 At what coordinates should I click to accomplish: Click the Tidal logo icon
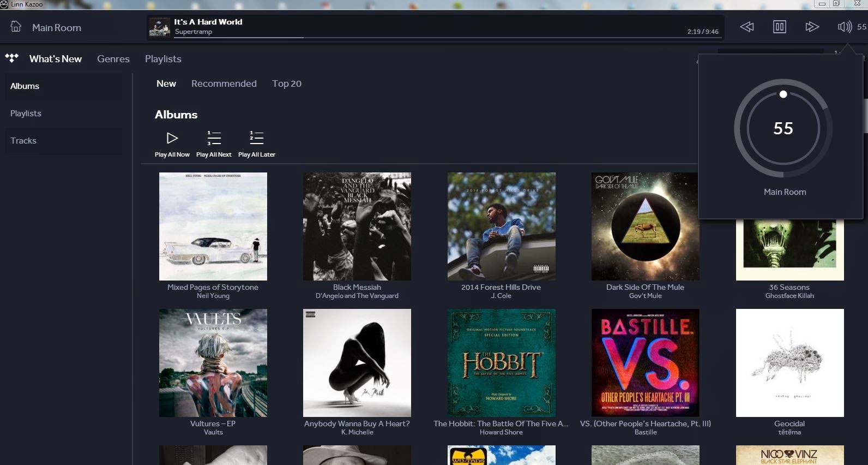[x=11, y=57]
